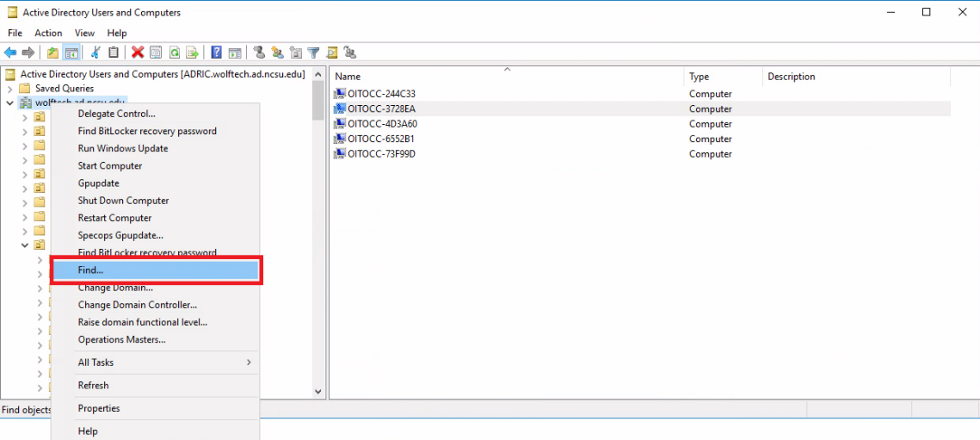Select Delegate Control... in the context menu
This screenshot has height=440, width=980.
(x=116, y=114)
